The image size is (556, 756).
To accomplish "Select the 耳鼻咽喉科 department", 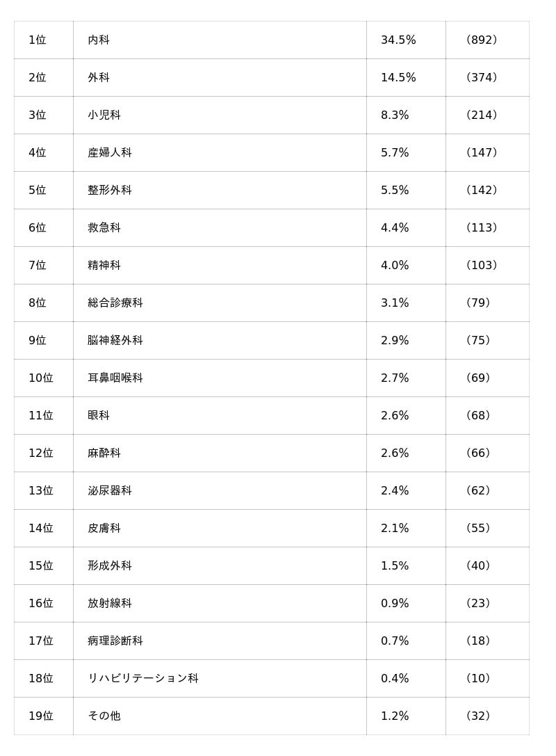I will [x=115, y=378].
